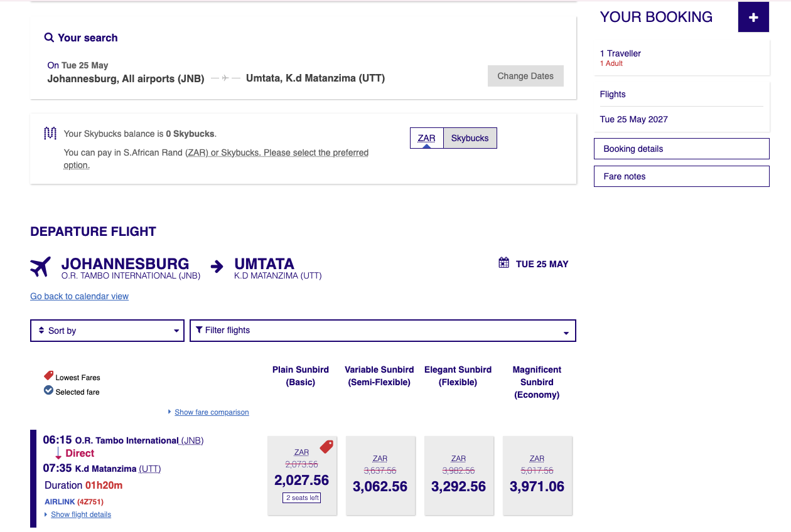Choose Elegant Sunbird fare 3,292.56
The image size is (791, 532).
coord(459,476)
